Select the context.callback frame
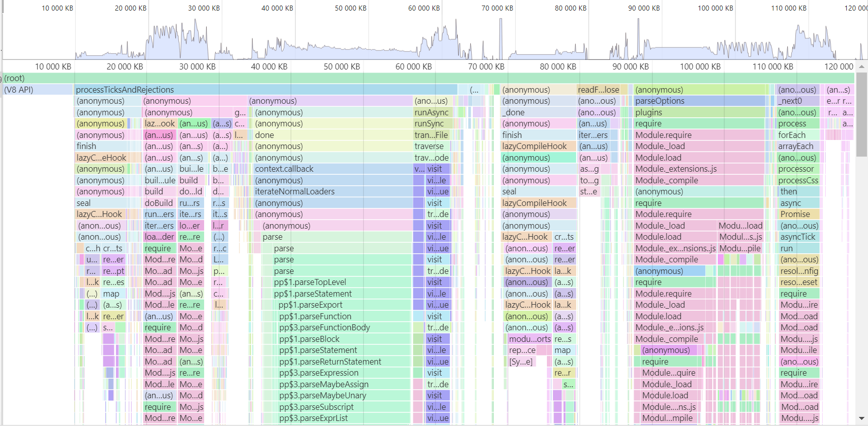The image size is (868, 426). click(x=332, y=169)
